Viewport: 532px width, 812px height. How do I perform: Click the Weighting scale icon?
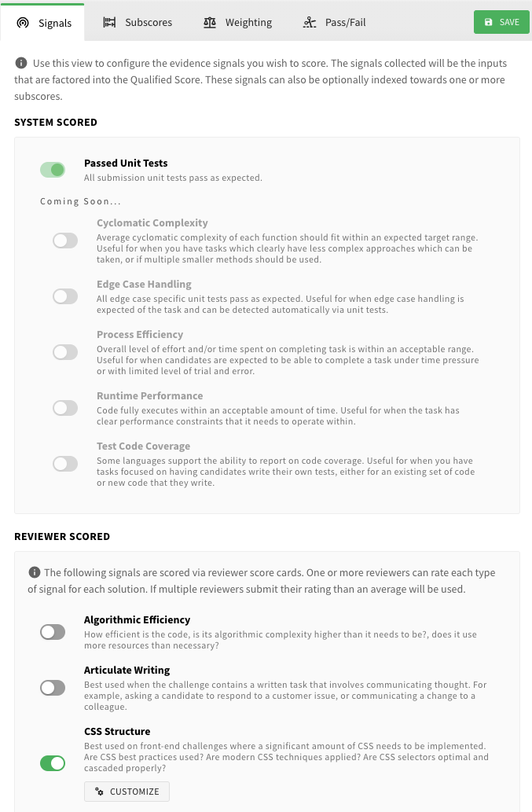click(210, 23)
